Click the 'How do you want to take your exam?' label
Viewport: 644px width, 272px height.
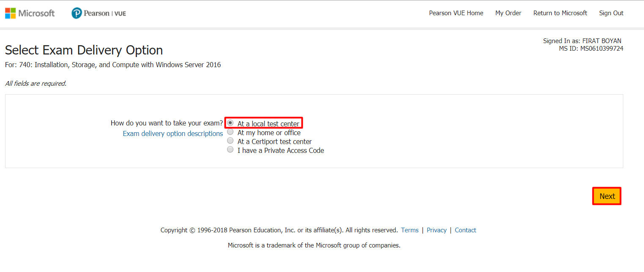tap(167, 123)
